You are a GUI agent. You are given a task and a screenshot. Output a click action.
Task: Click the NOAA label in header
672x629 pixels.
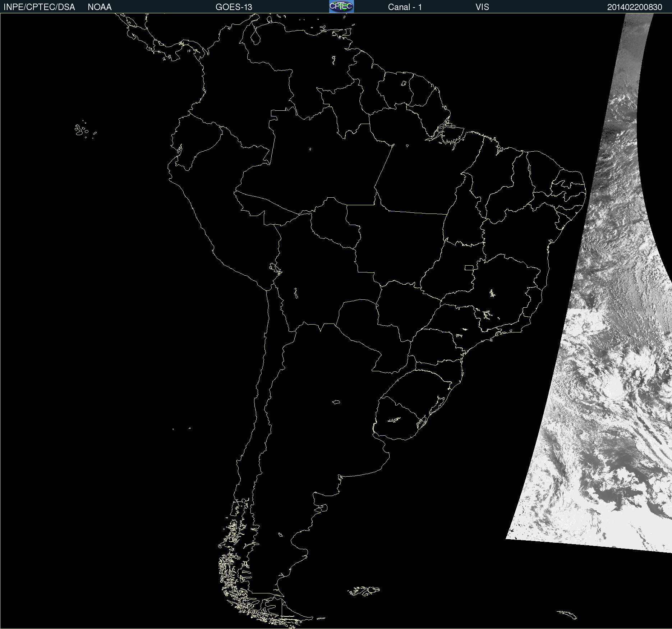[100, 7]
